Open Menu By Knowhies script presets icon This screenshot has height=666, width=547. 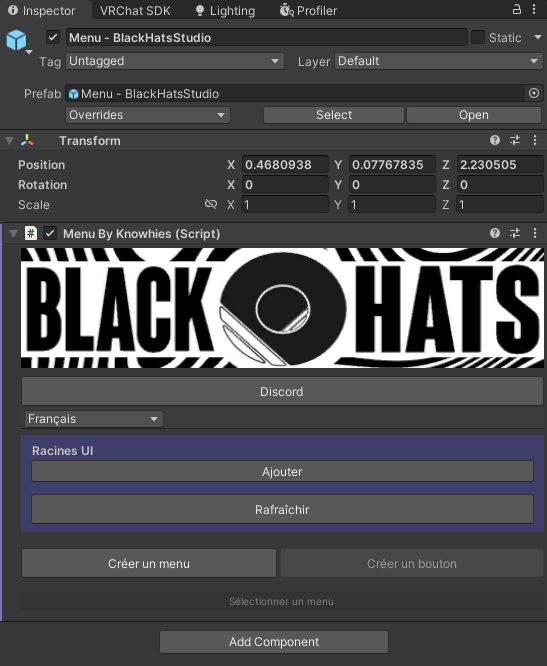coord(515,233)
